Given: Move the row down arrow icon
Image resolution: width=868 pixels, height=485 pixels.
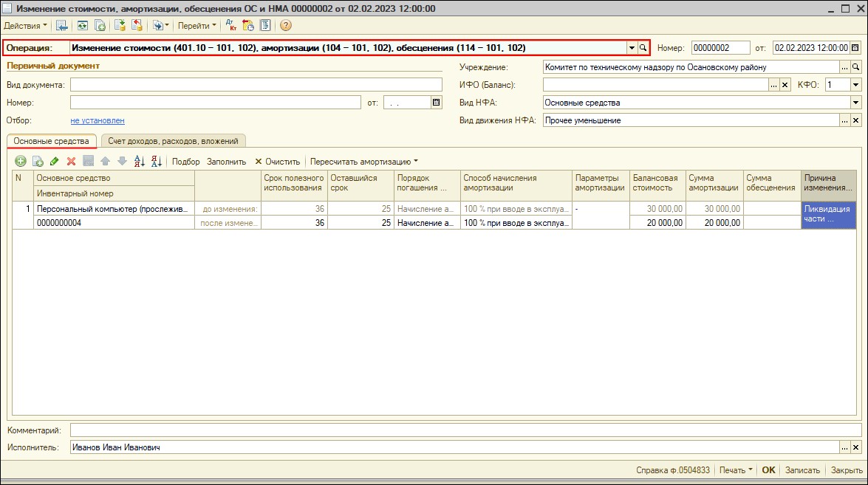Looking at the screenshot, I should 123,162.
